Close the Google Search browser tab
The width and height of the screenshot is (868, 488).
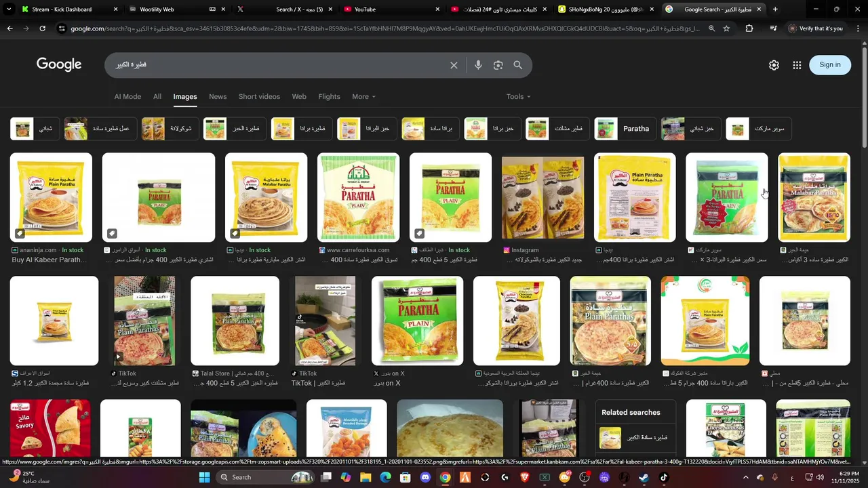759,9
